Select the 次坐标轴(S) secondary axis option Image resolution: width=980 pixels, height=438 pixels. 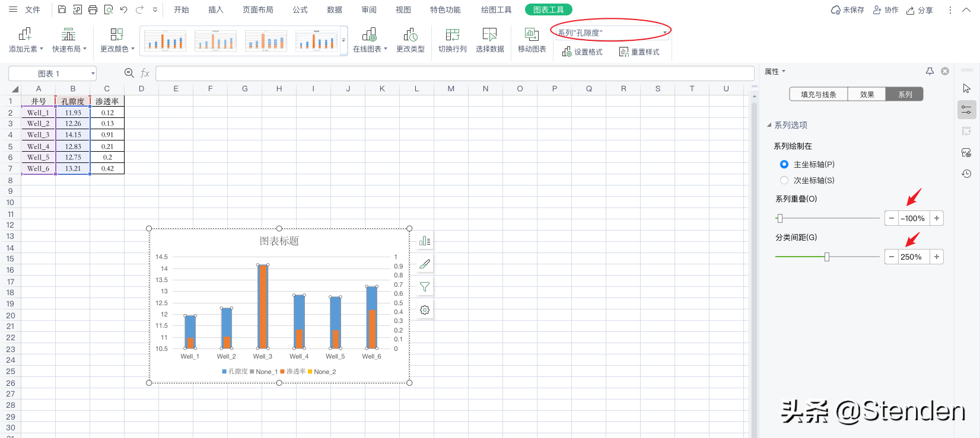[784, 180]
